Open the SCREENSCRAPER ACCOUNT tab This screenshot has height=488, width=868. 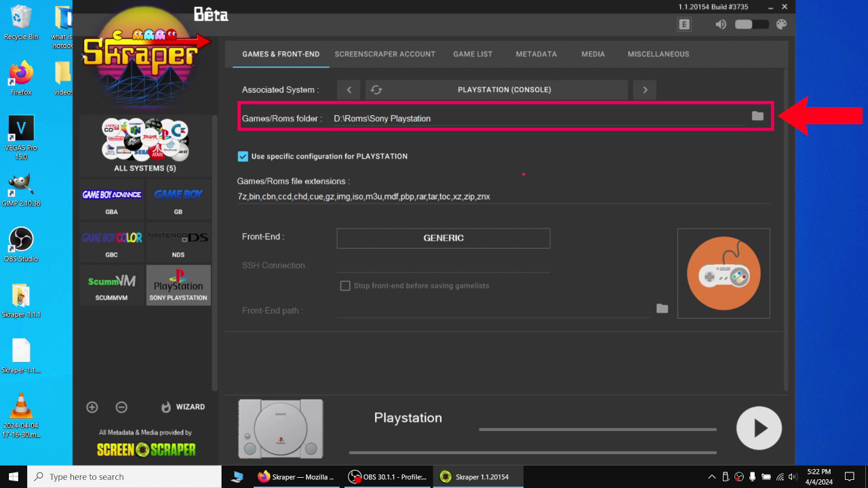pyautogui.click(x=384, y=54)
